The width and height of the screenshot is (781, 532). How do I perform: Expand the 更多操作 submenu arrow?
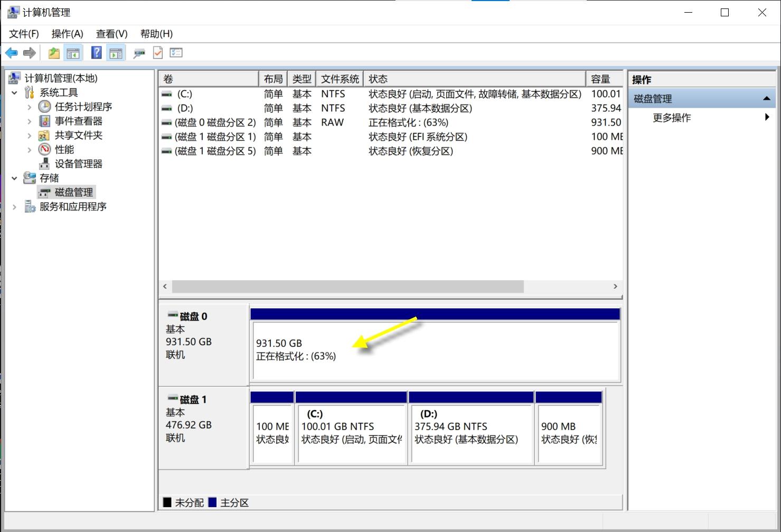767,117
